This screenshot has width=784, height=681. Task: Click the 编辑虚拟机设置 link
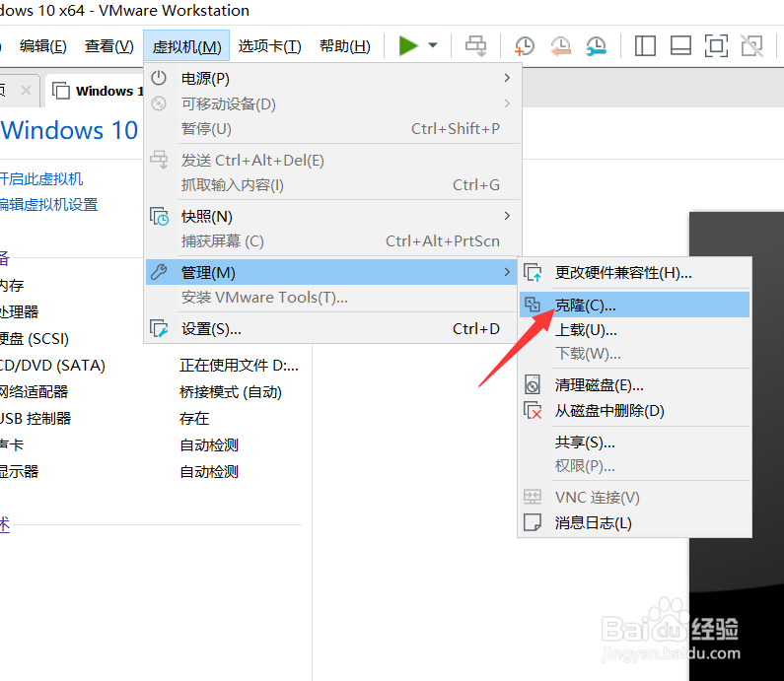[x=48, y=205]
